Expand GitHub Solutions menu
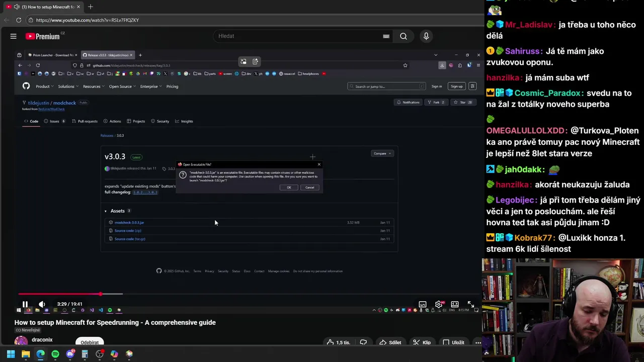The width and height of the screenshot is (644, 362). 67,86
